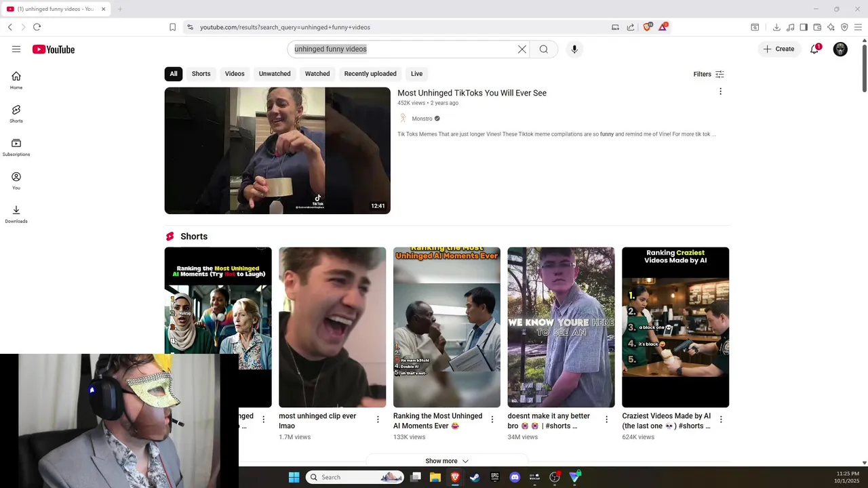
Task: Open the You page in sidebar
Action: (x=16, y=180)
